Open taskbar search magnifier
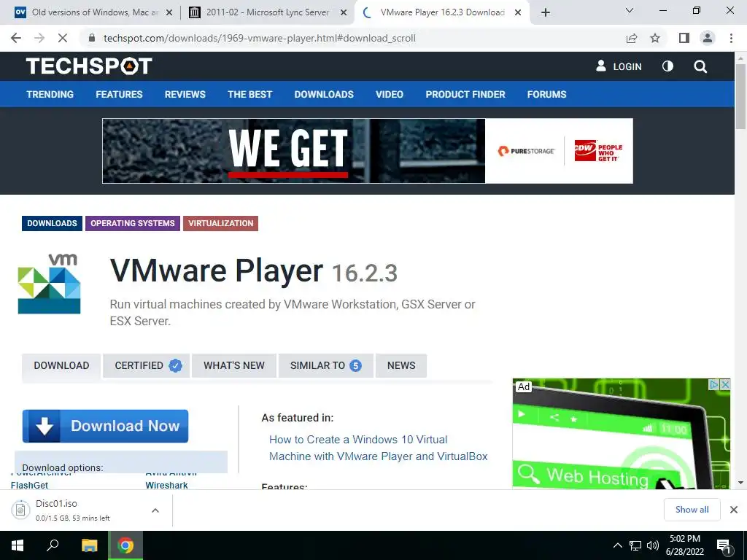The image size is (747, 560). coord(53,545)
